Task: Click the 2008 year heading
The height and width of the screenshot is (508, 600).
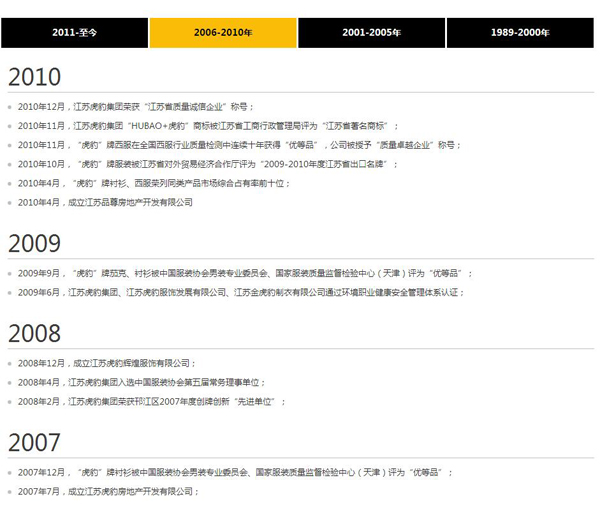Action: pos(34,333)
